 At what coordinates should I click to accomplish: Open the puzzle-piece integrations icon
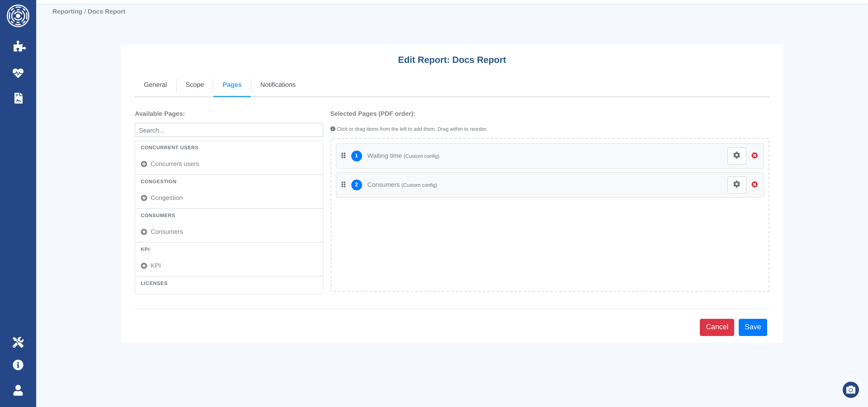19,46
